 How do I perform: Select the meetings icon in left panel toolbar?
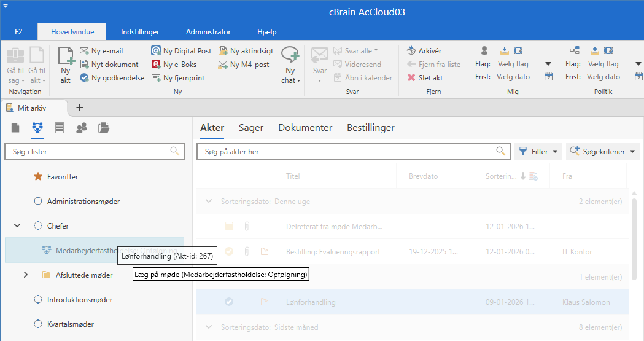pyautogui.click(x=37, y=128)
